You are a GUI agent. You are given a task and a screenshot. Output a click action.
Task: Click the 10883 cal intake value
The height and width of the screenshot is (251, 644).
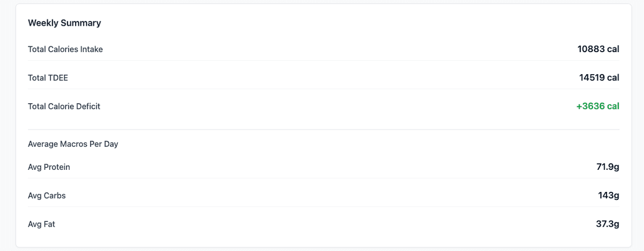(598, 49)
